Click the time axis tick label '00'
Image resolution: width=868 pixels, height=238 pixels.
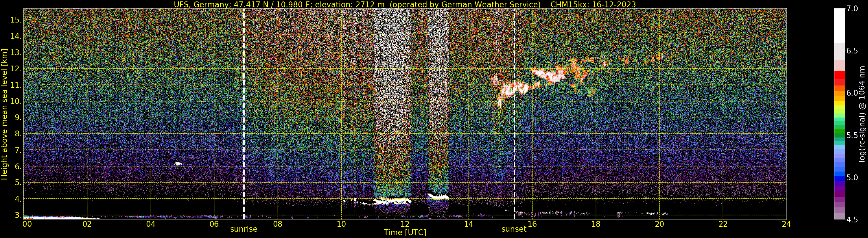(x=27, y=224)
